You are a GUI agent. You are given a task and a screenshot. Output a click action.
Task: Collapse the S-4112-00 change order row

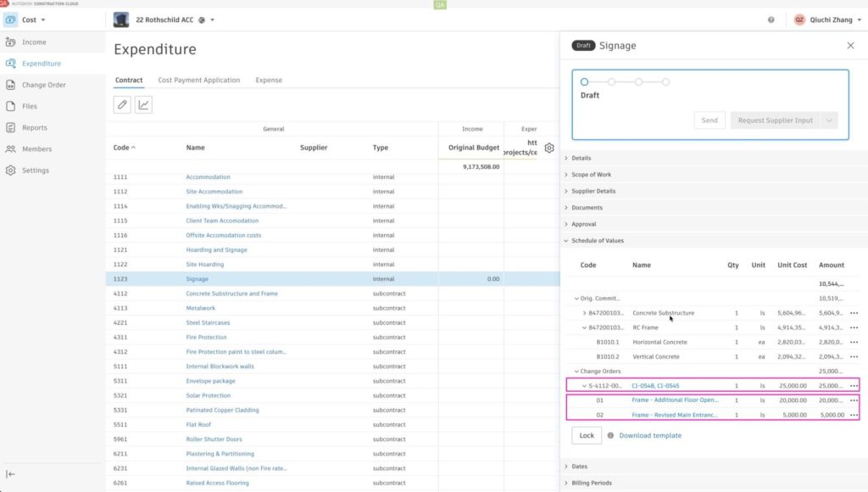click(x=584, y=386)
